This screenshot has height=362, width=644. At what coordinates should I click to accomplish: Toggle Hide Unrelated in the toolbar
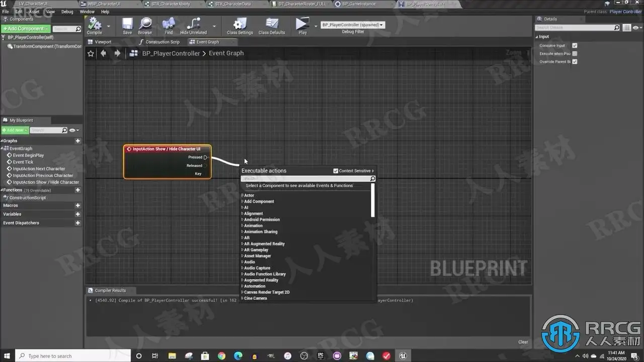194,26
